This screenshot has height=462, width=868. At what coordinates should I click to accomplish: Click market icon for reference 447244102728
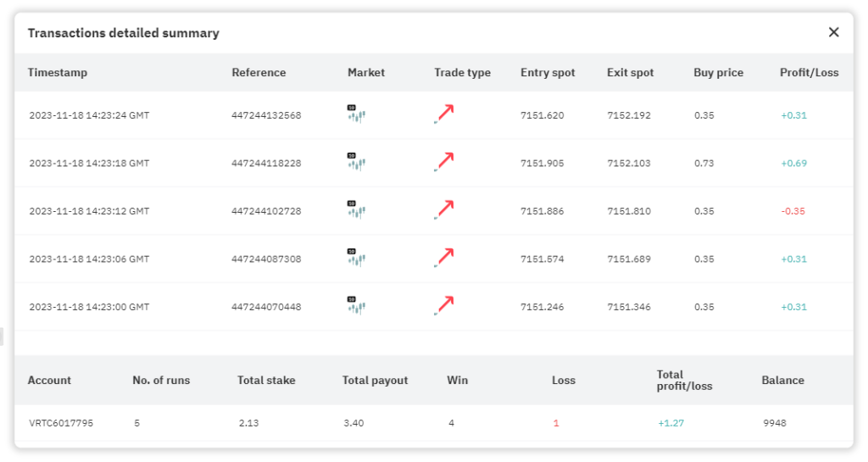(x=356, y=209)
